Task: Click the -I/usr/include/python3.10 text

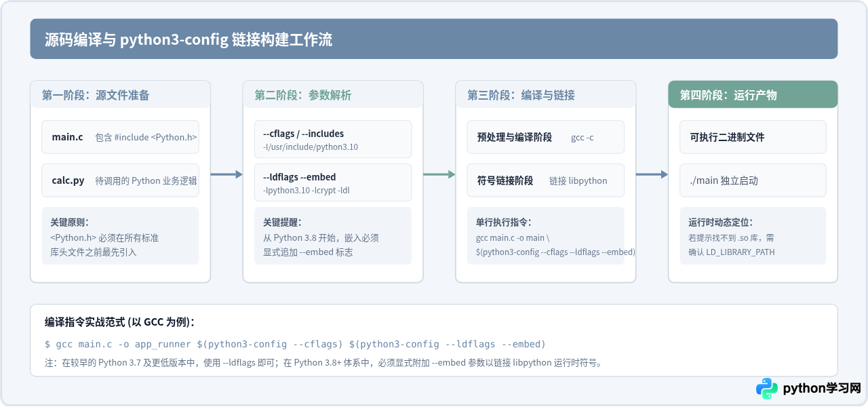Action: coord(311,147)
